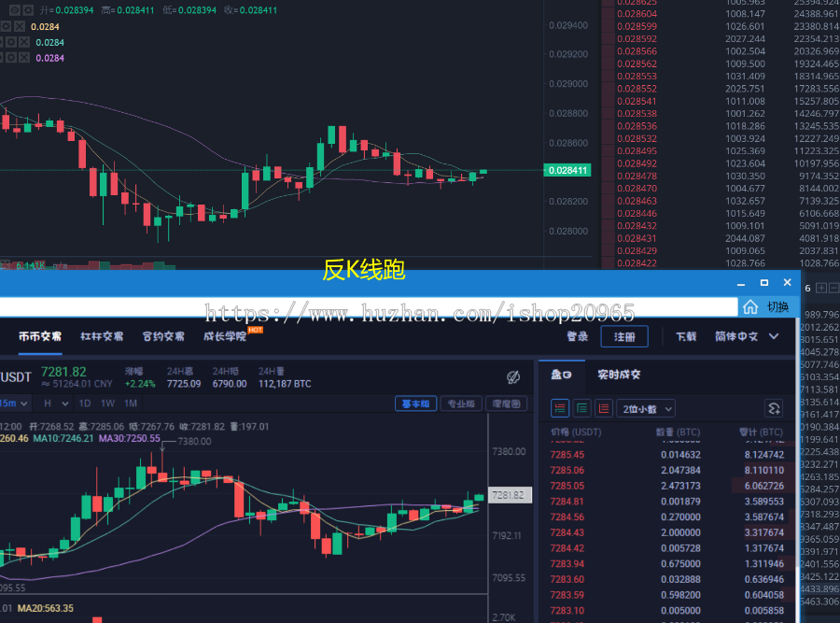Viewport: 840px width, 623px height.
Task: Show only sell orders in the order book
Action: [x=604, y=409]
